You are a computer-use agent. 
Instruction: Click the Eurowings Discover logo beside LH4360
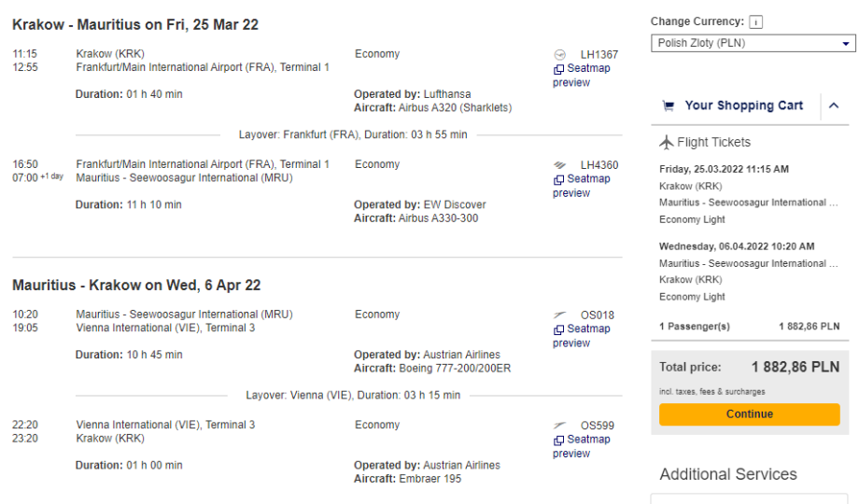(559, 165)
